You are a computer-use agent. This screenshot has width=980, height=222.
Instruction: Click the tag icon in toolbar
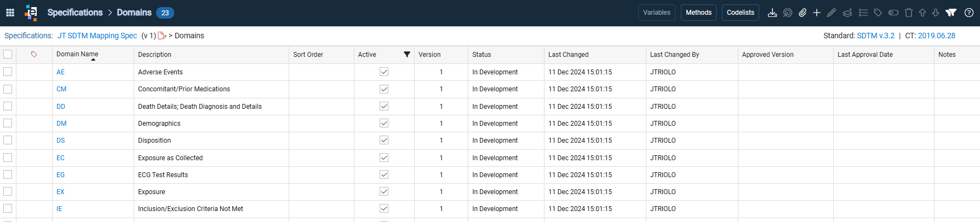click(x=878, y=13)
